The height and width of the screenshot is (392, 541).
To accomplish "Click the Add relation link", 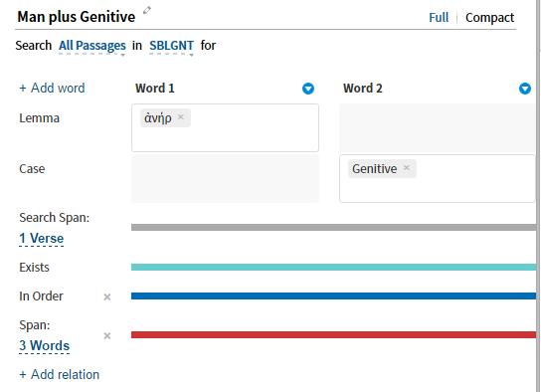I will coord(60,375).
